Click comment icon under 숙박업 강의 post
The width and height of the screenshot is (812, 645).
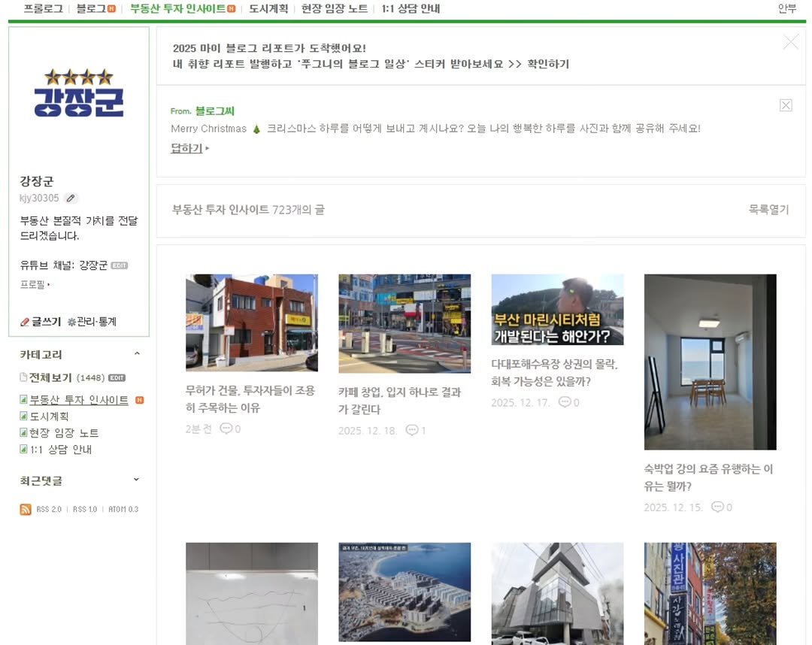[717, 507]
